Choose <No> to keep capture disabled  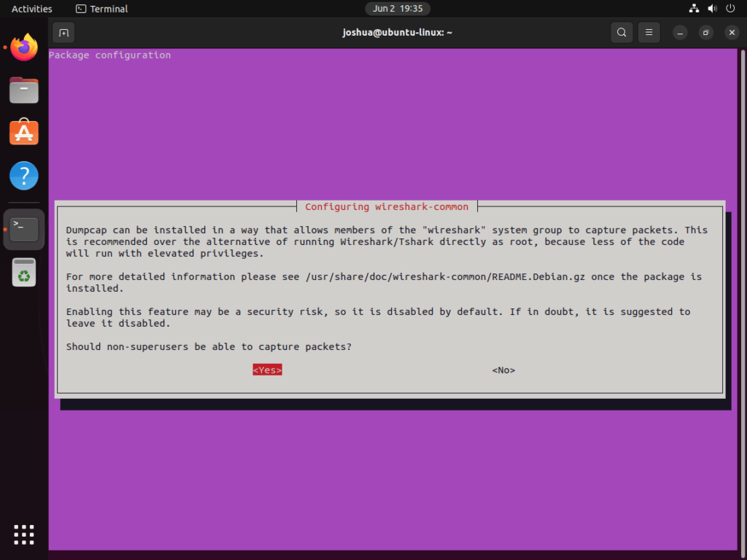(503, 370)
